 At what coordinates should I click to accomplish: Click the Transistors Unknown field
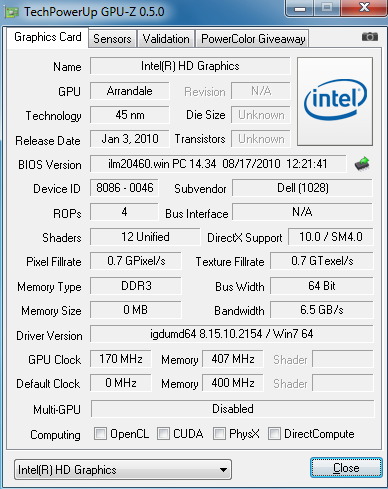[261, 139]
